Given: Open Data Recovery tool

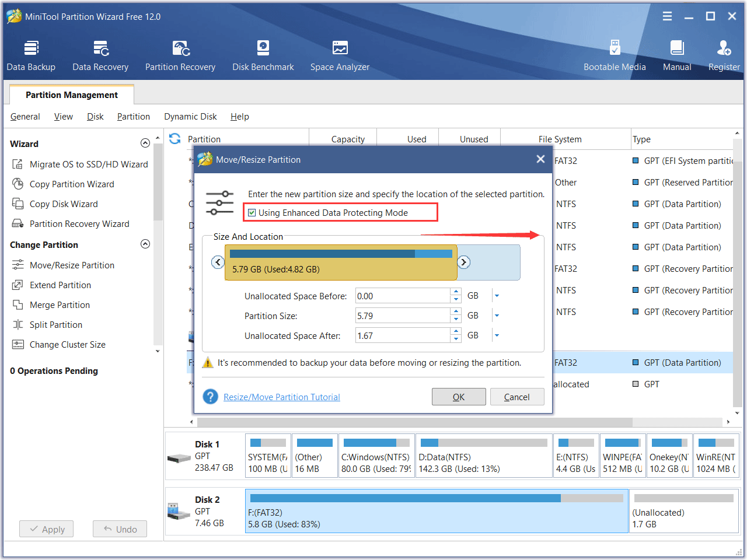Looking at the screenshot, I should 100,56.
